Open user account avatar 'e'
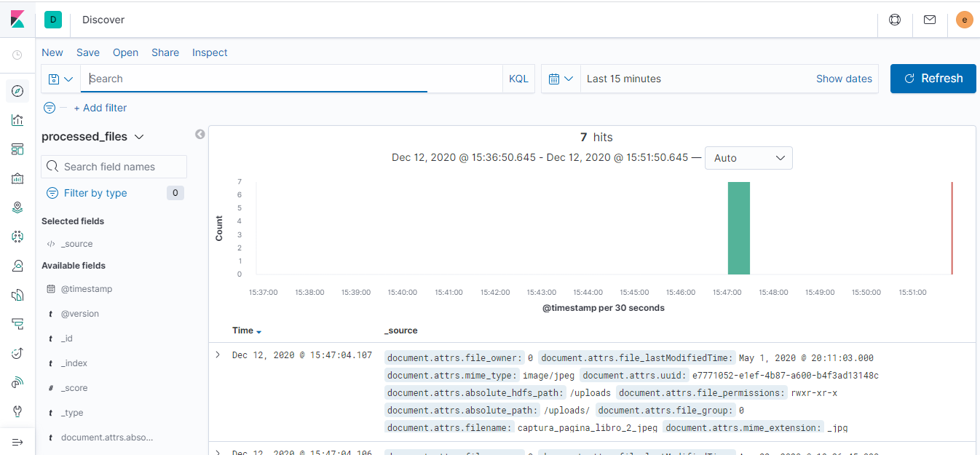This screenshot has height=455, width=980. [965, 20]
